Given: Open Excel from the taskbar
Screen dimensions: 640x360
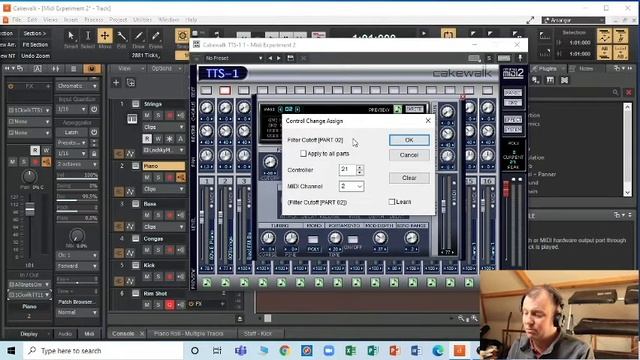Looking at the screenshot, I should click(351, 351).
